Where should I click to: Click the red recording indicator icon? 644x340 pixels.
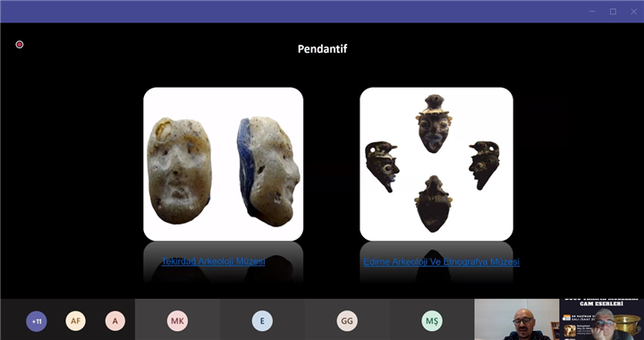(20, 45)
